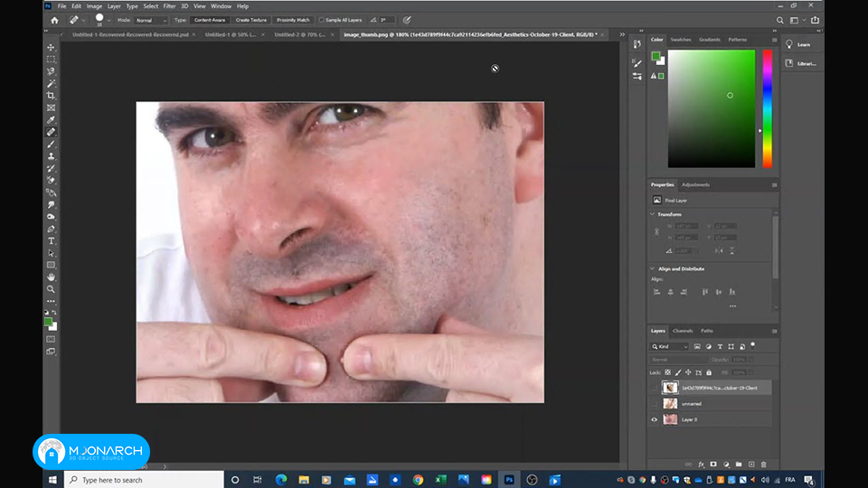Image resolution: width=868 pixels, height=488 pixels.
Task: Open the Libraries panel button
Action: 802,63
